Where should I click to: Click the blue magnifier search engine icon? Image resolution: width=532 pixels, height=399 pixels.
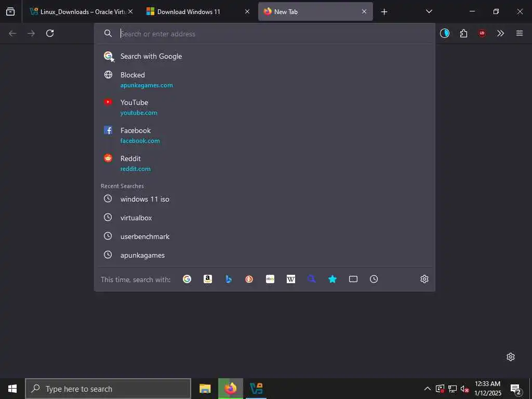(x=312, y=279)
